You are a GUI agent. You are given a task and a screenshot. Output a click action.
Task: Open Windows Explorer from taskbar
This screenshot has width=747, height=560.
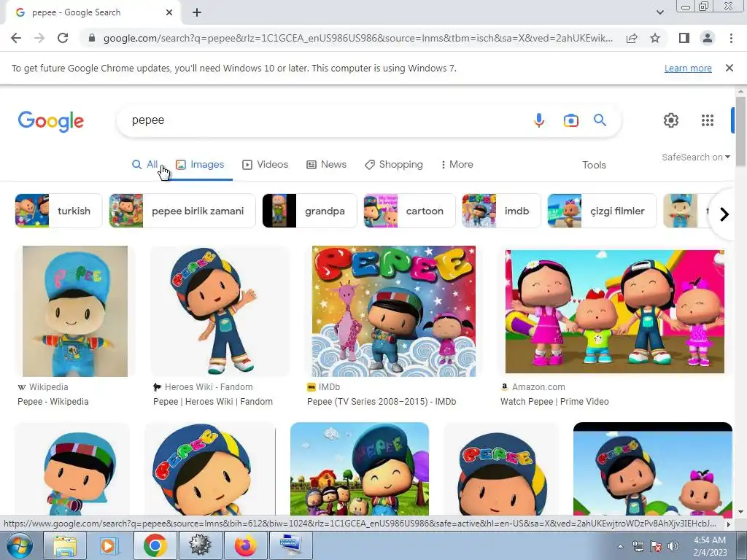tap(65, 545)
